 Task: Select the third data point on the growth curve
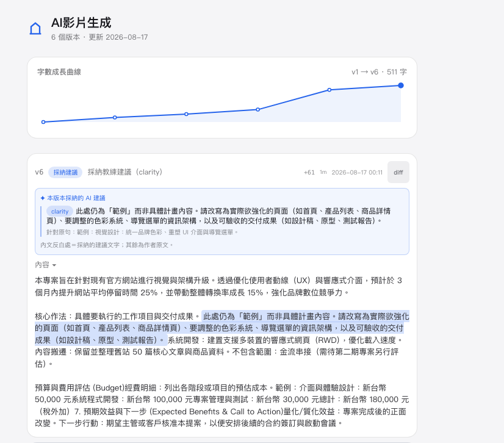point(187,114)
